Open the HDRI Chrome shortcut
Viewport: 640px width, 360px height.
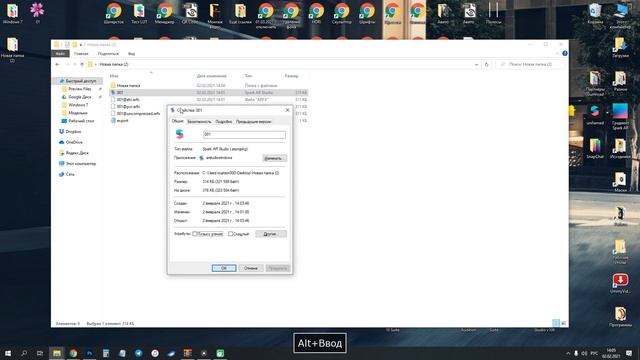tap(316, 13)
